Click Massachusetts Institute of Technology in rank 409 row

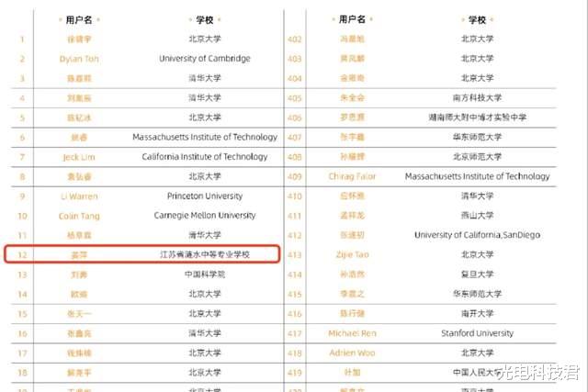pyautogui.click(x=477, y=176)
